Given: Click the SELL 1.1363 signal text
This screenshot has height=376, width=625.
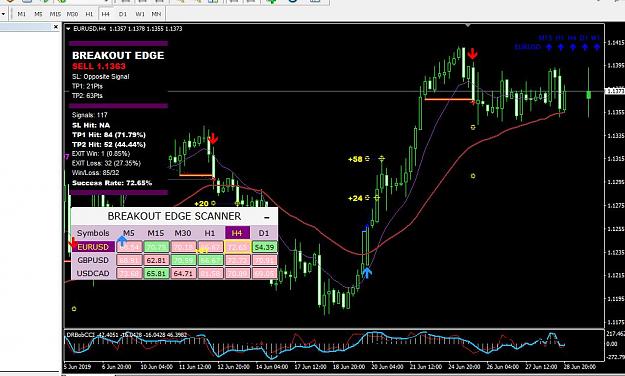Looking at the screenshot, I should pyautogui.click(x=99, y=66).
